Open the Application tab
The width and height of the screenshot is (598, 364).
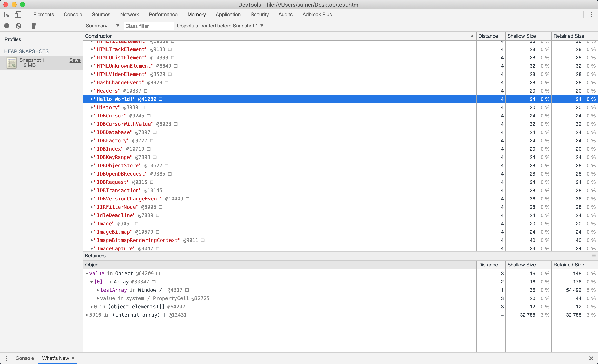coord(228,15)
